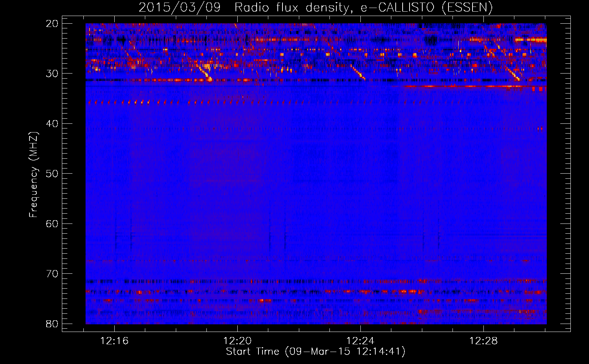The image size is (589, 364).
Task: Click the 80 MHz frequency tick label
Action: (52, 324)
